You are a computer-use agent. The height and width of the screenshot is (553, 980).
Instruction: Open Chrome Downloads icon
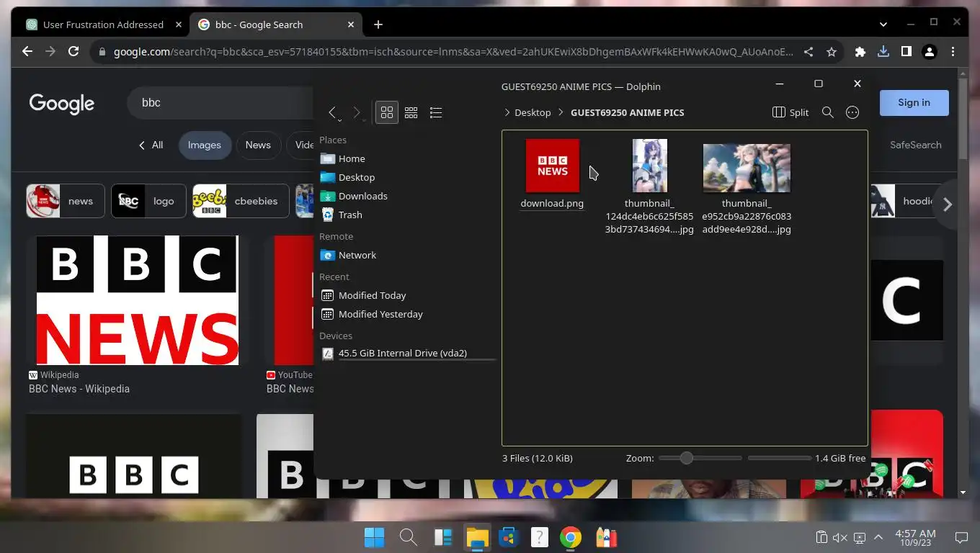click(x=883, y=52)
